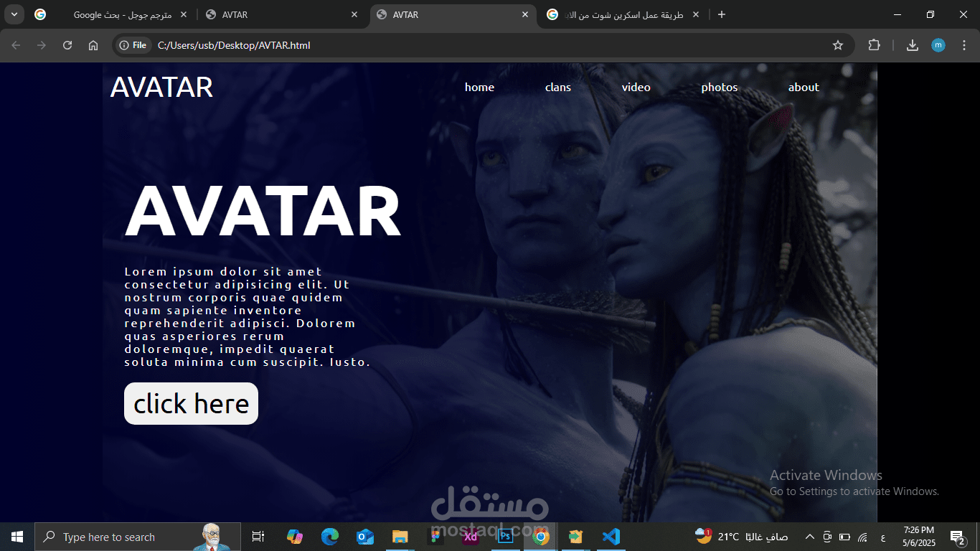Close the Arabic screenshot search tab
Screen dimensions: 980x551
(x=695, y=14)
